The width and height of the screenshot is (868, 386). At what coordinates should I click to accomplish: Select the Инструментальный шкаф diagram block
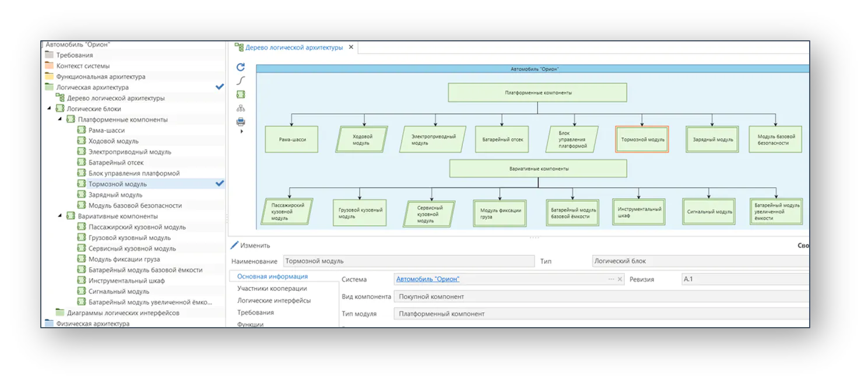(639, 212)
